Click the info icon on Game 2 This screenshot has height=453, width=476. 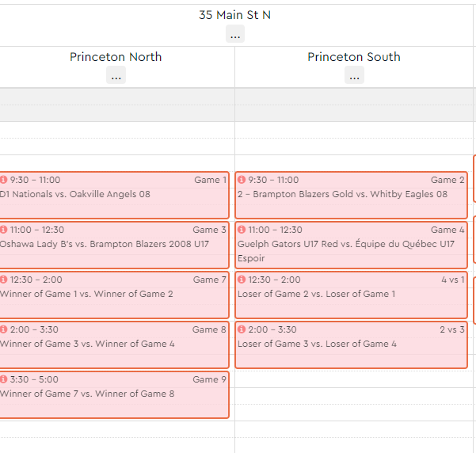click(242, 181)
